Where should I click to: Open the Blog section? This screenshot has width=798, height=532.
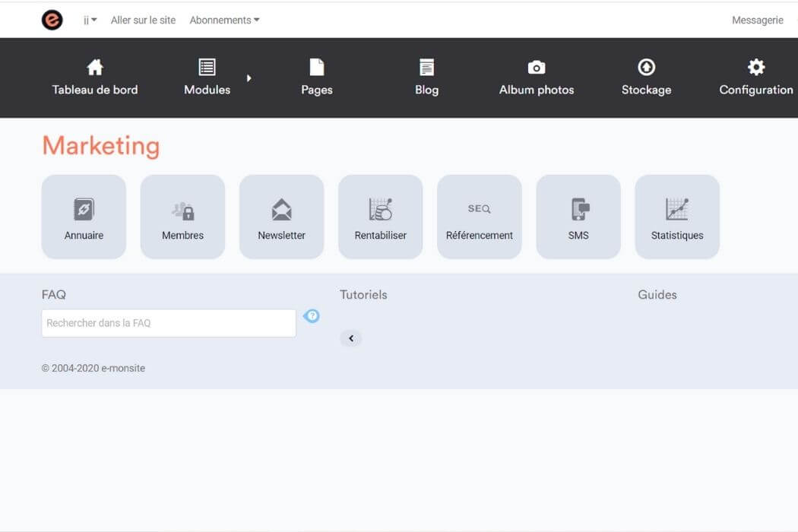click(x=426, y=76)
